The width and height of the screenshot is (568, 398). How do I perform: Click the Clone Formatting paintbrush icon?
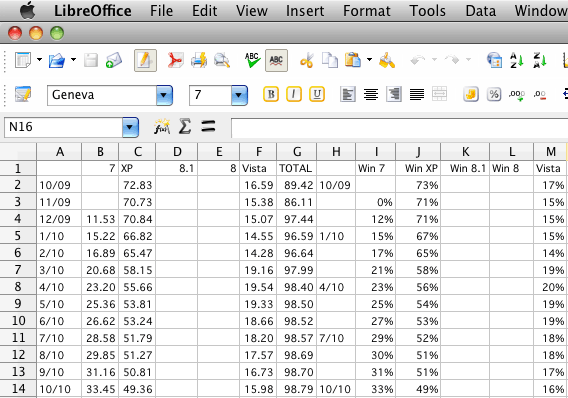click(387, 60)
